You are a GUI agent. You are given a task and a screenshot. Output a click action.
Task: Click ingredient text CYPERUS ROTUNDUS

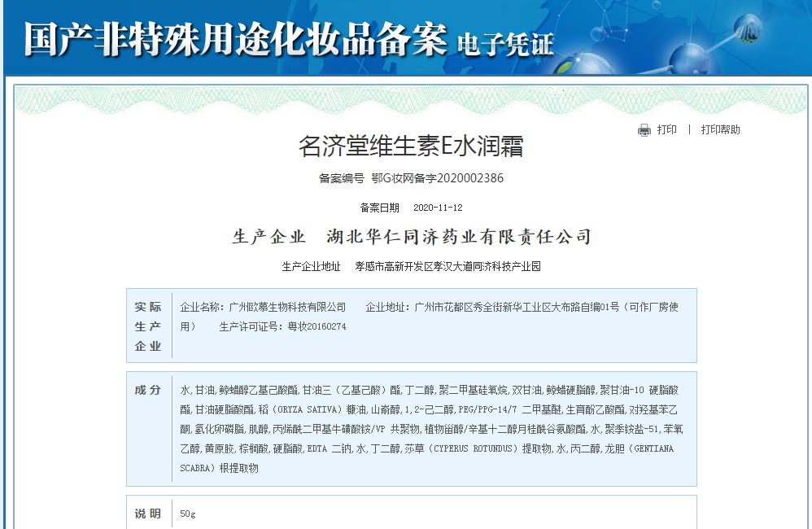(473, 448)
